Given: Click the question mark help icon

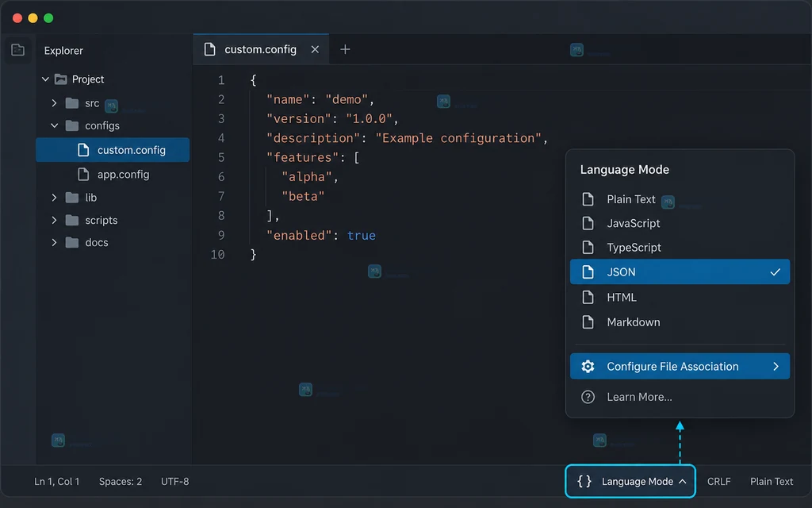Looking at the screenshot, I should [588, 397].
